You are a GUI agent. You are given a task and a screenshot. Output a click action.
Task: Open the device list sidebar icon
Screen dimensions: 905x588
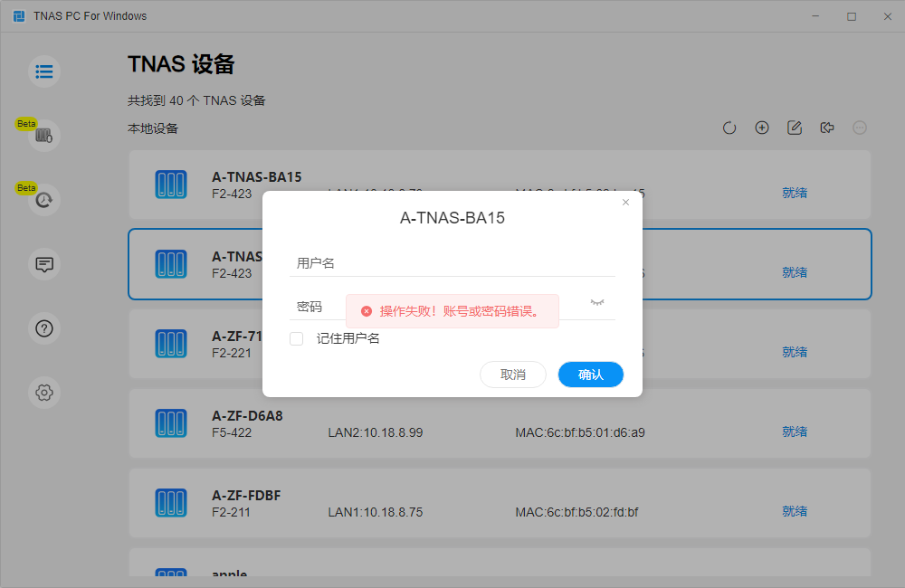coord(44,71)
